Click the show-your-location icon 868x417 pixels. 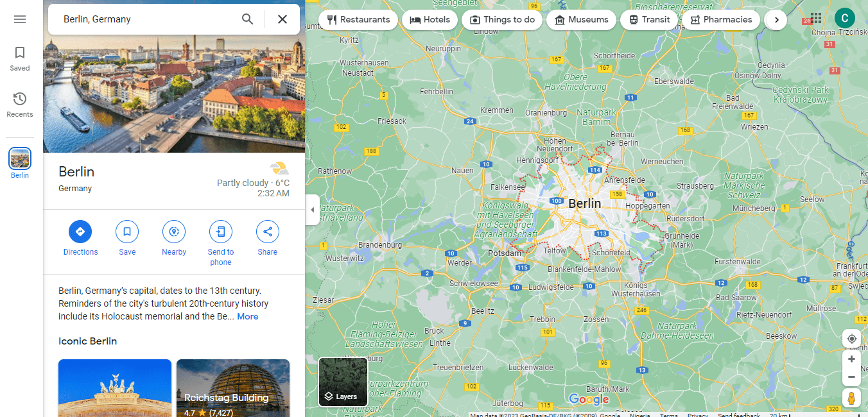click(x=851, y=338)
